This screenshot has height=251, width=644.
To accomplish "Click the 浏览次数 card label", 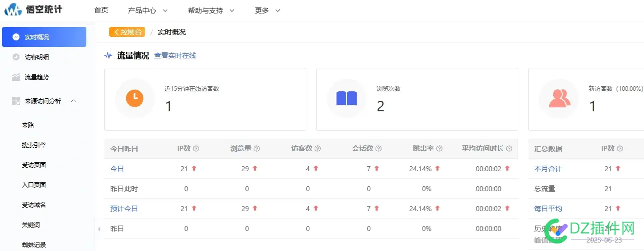I will click(x=389, y=89).
